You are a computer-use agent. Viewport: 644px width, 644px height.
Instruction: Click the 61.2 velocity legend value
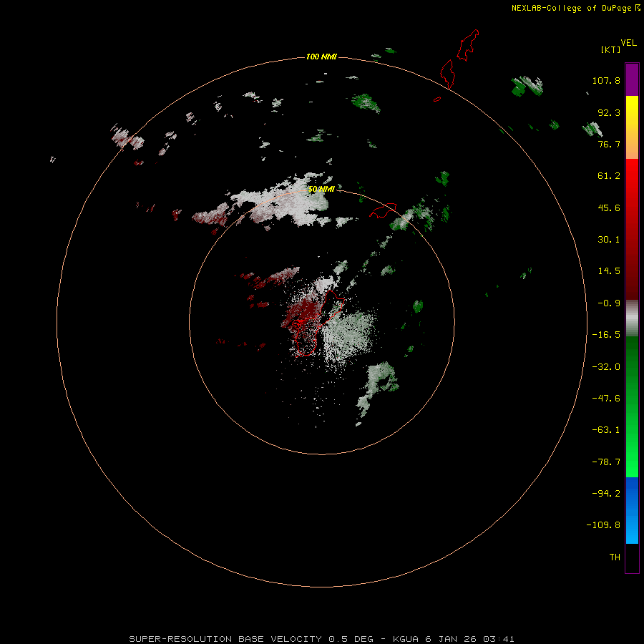click(609, 176)
